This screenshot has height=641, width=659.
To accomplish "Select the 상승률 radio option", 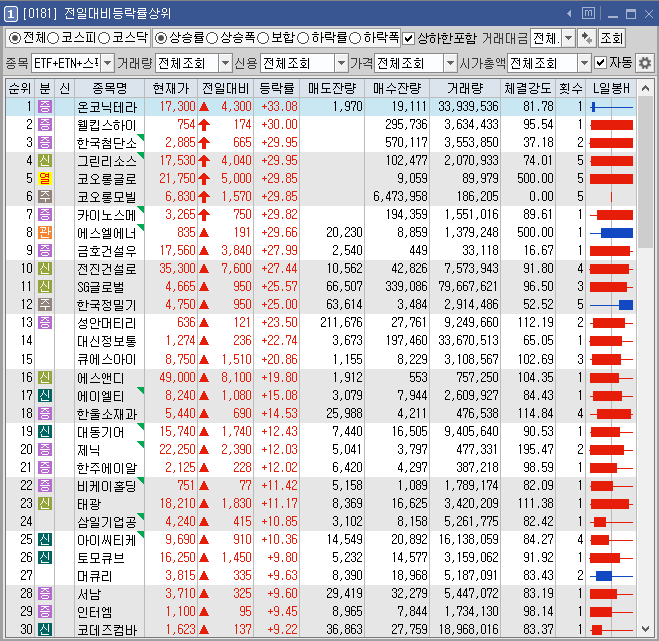I will (160, 38).
